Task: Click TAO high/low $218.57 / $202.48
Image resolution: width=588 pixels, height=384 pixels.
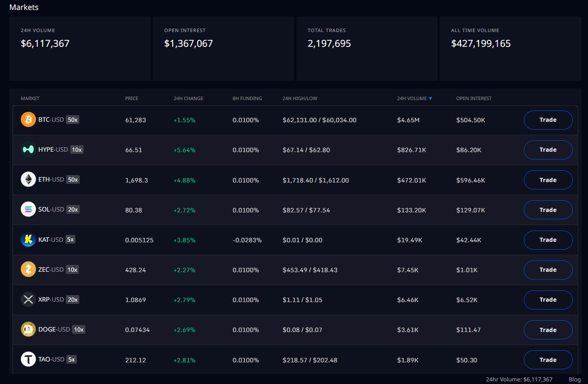Action: click(x=310, y=360)
